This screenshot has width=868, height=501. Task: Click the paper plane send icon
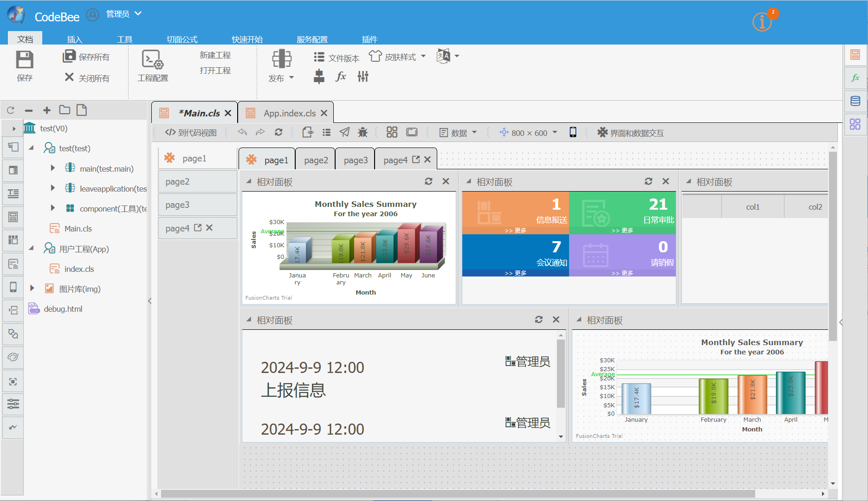pos(344,132)
